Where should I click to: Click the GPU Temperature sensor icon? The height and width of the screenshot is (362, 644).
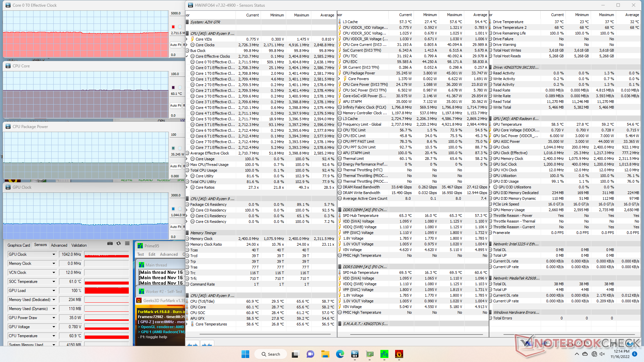pos(490,124)
